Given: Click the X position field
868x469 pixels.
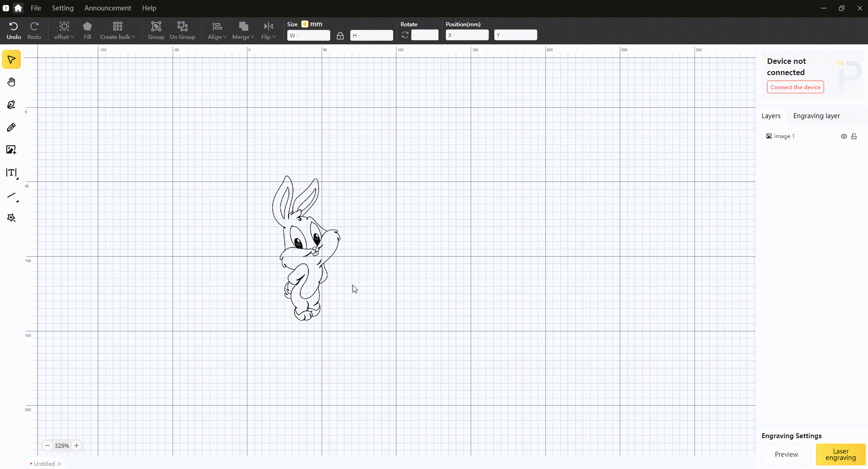Looking at the screenshot, I should pyautogui.click(x=467, y=35).
